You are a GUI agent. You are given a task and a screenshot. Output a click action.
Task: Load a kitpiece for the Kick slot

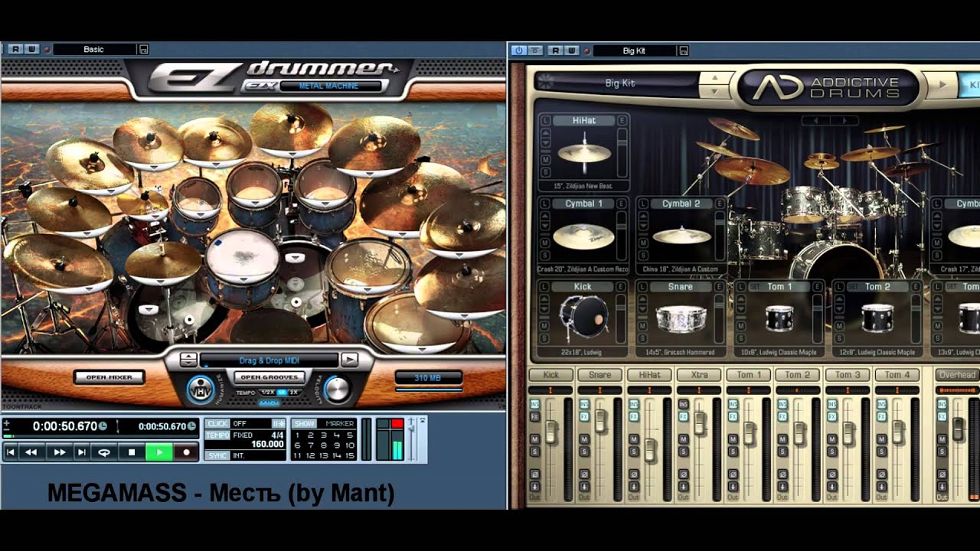[x=544, y=286]
